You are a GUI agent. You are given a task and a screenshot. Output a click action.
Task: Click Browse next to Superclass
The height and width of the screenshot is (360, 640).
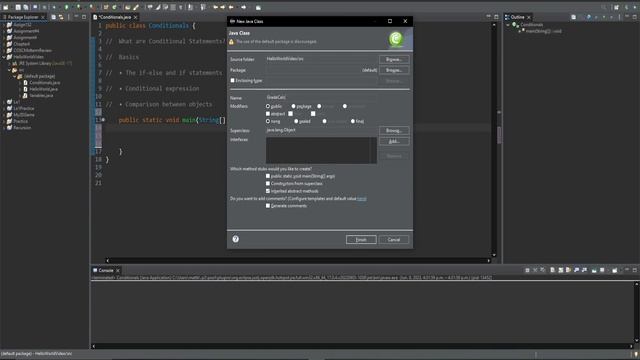click(x=394, y=131)
